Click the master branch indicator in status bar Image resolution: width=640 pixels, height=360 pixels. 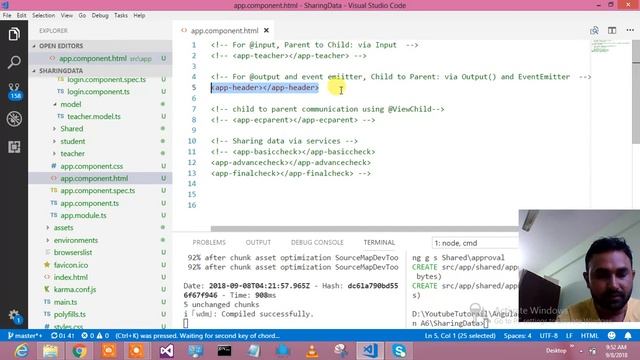(x=25, y=336)
